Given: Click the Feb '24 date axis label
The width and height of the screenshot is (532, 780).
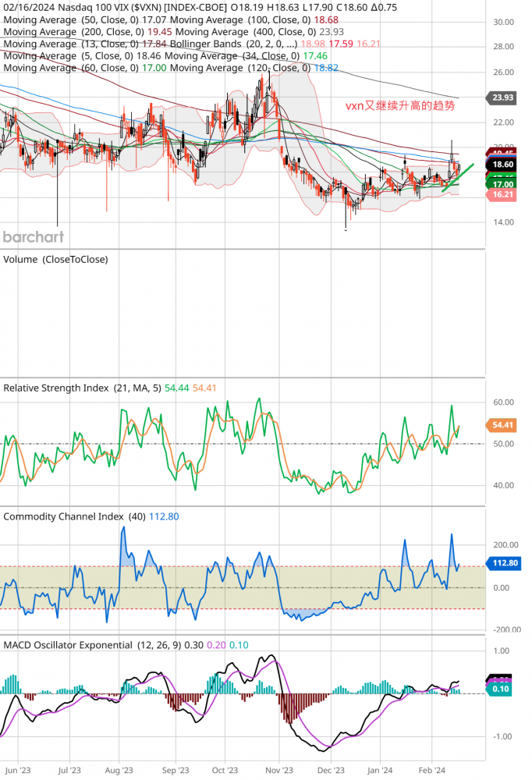Looking at the screenshot, I should 432,770.
